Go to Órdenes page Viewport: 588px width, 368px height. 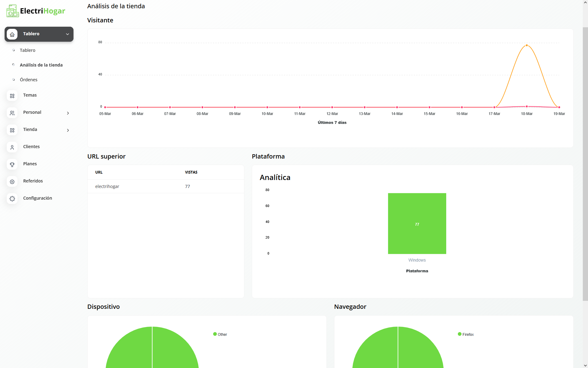[29, 80]
